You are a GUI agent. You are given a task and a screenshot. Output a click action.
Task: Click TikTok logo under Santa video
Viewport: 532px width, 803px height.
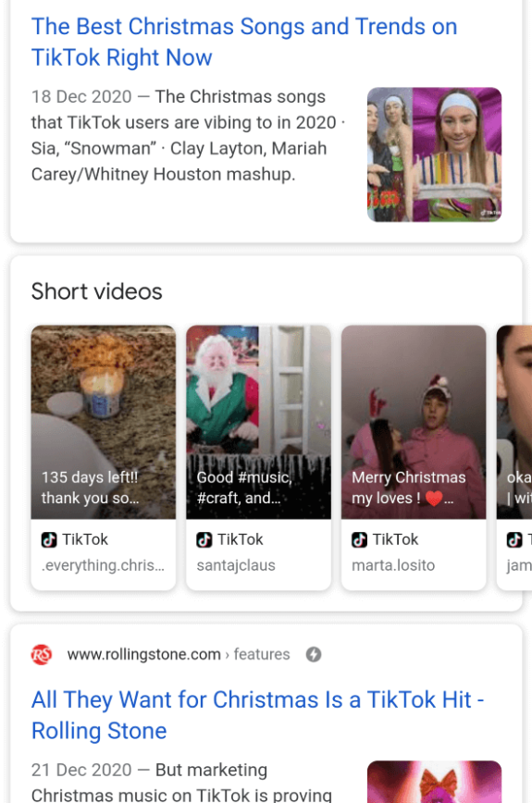click(x=204, y=539)
